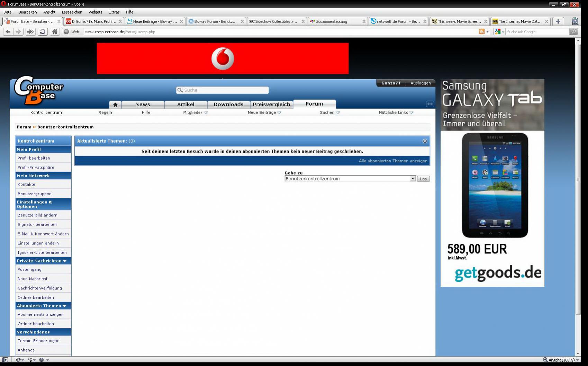This screenshot has width=588, height=366.
Task: Open the Artikel navigation tab
Action: click(x=186, y=105)
